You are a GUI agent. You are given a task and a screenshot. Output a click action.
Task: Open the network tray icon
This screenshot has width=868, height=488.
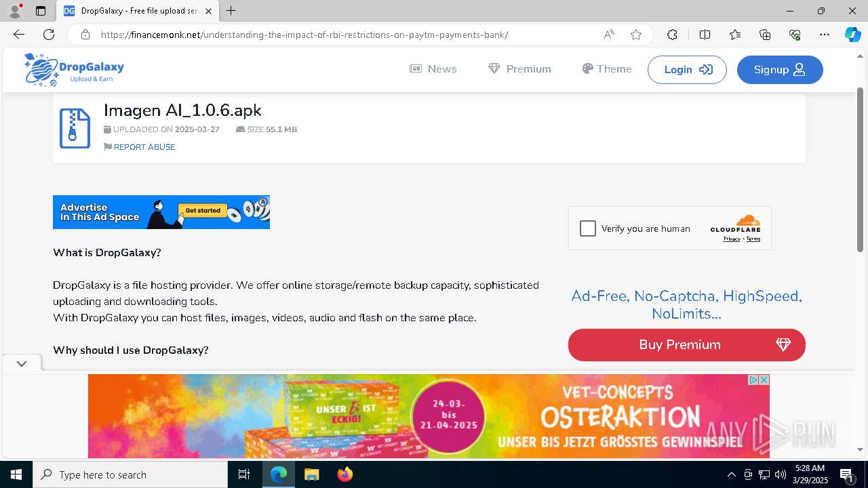click(x=764, y=474)
